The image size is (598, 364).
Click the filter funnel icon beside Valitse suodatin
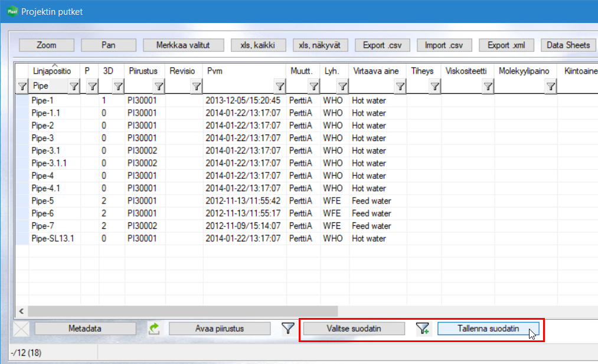coord(287,329)
